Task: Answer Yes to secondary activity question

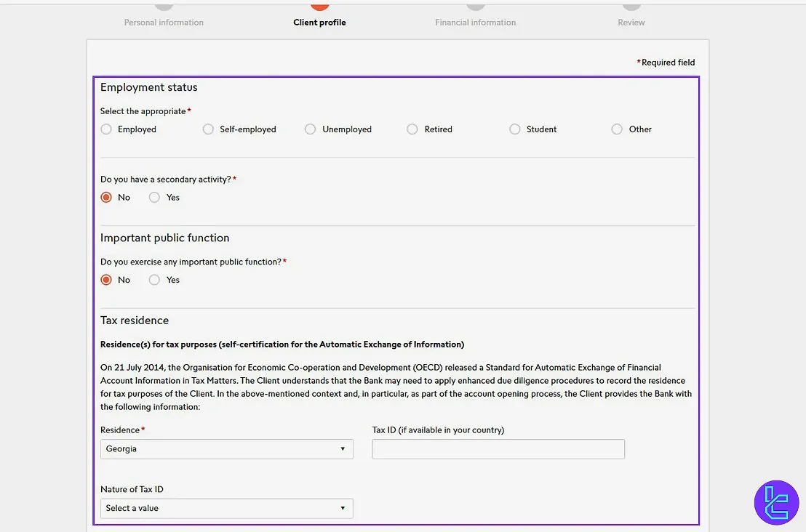Action: 154,197
